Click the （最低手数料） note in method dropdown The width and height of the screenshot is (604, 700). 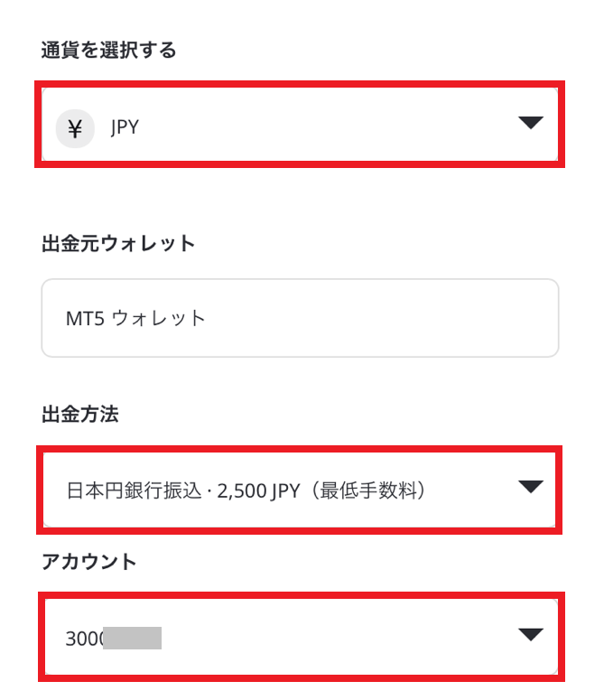(x=368, y=490)
